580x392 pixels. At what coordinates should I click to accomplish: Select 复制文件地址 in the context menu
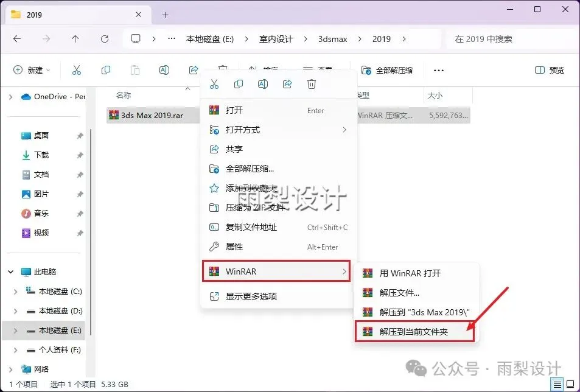coord(279,227)
